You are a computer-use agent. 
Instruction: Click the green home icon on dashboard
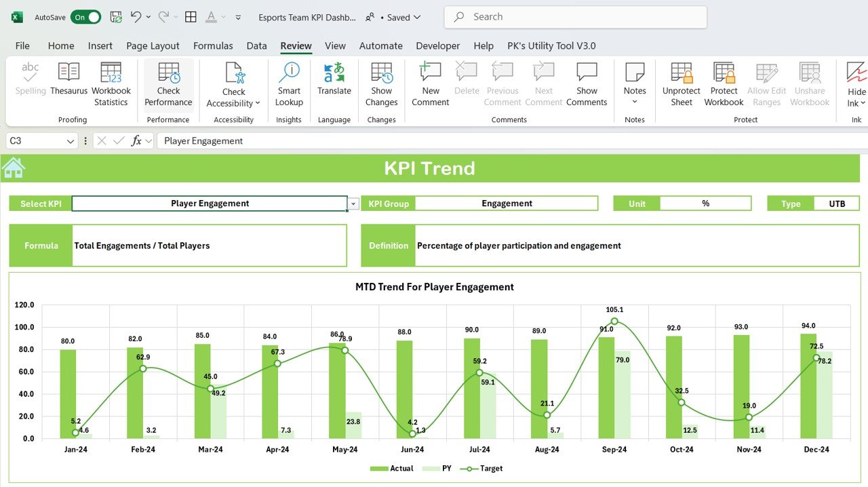(14, 168)
